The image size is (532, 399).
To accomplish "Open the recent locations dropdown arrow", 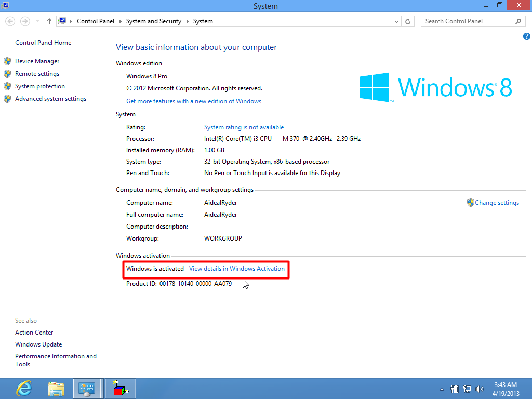I will click(x=37, y=21).
